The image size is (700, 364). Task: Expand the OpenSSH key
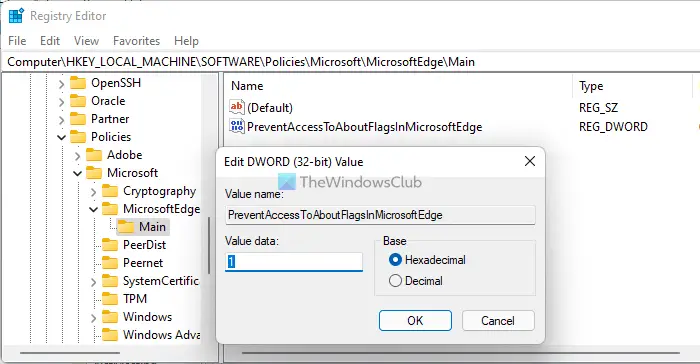pos(61,84)
